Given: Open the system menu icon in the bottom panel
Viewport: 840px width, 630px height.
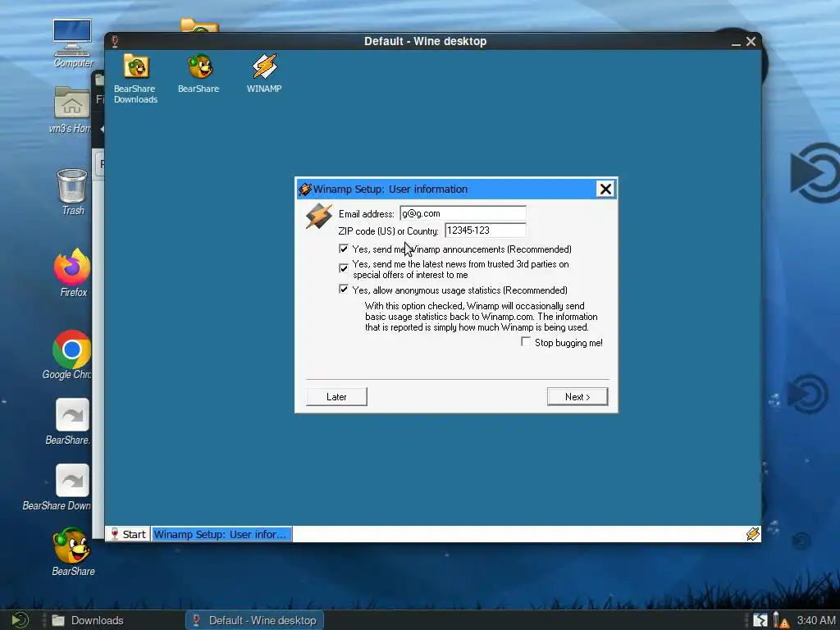Looking at the screenshot, I should coord(20,620).
